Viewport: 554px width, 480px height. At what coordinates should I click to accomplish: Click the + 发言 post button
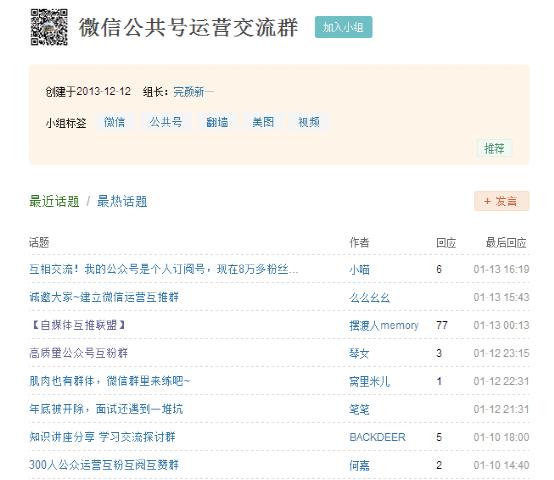pyautogui.click(x=501, y=201)
